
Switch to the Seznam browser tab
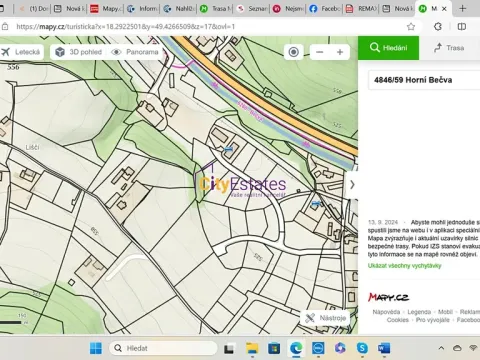click(x=251, y=9)
